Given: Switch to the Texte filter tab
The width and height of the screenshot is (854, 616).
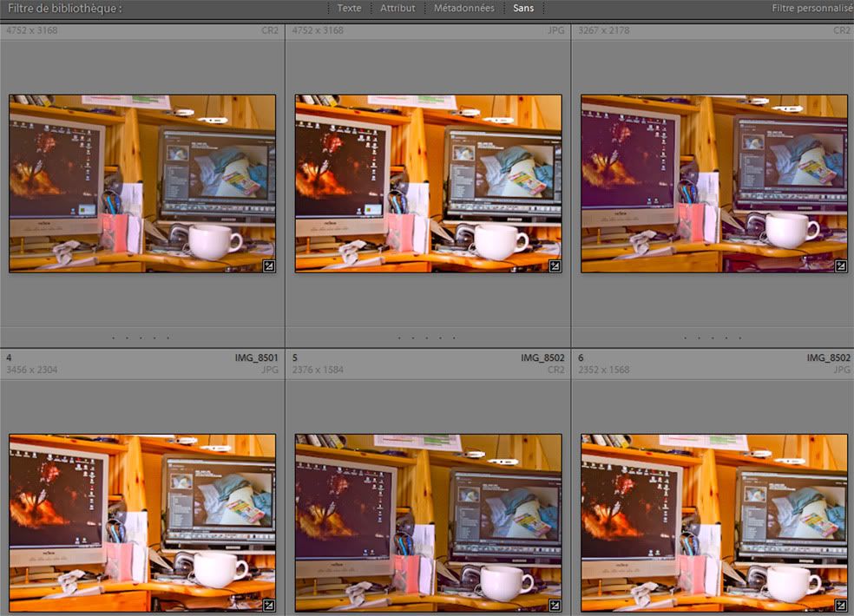Looking at the screenshot, I should click(349, 8).
